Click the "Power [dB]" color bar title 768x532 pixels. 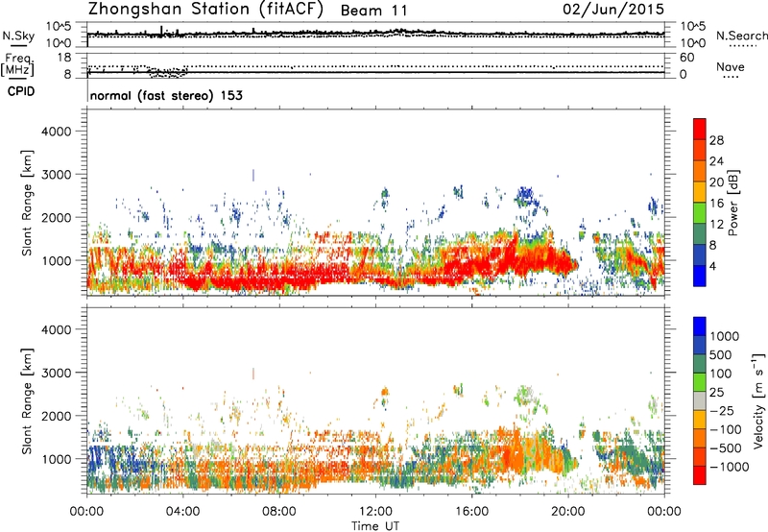coord(732,203)
